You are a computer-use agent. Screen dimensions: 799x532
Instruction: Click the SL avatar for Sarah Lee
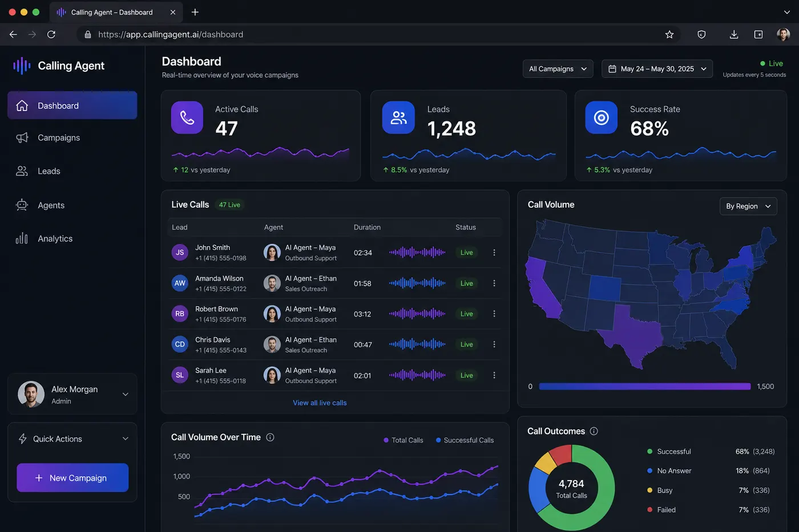point(180,375)
